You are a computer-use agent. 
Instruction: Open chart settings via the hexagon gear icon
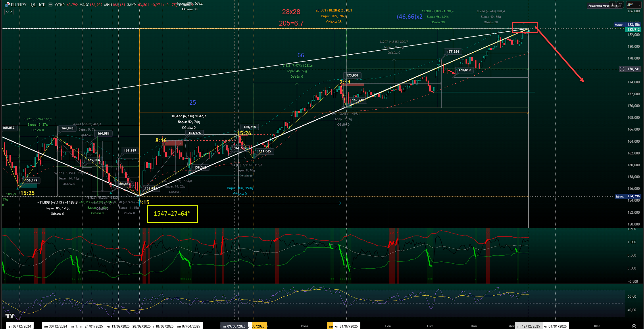pos(634,326)
